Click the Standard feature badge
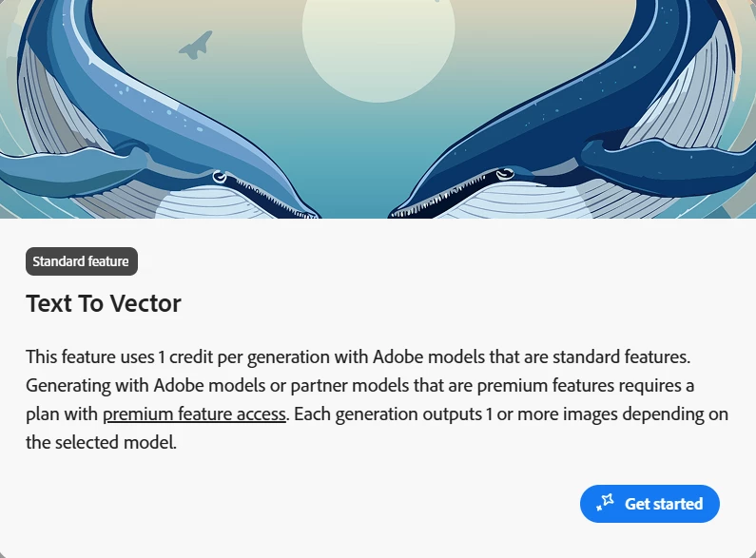This screenshot has height=558, width=756. tap(82, 261)
